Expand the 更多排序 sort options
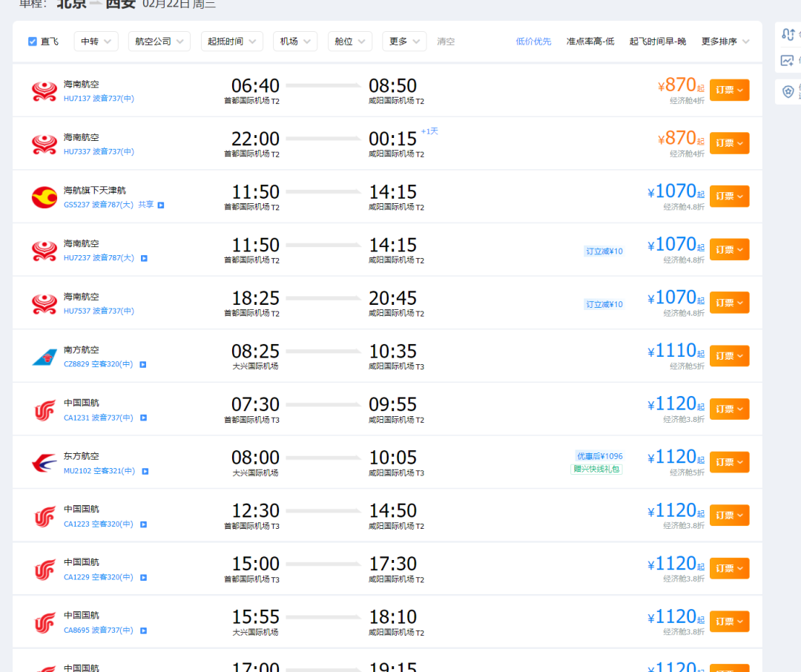 coord(725,42)
